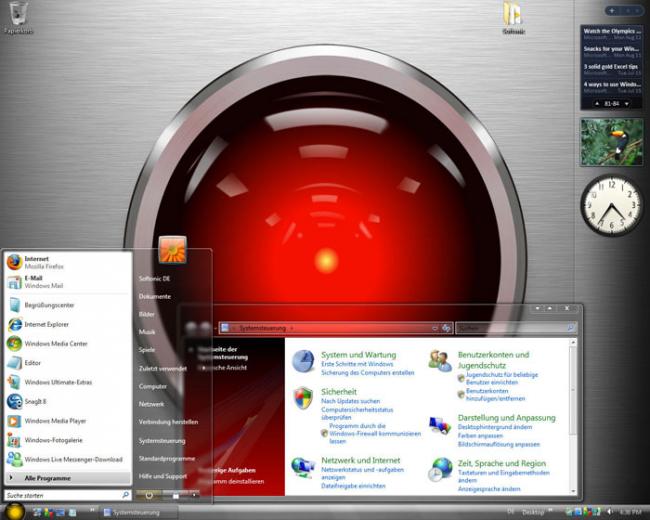Click Benutzerkonten hinzufügen/entfernen link
650x520 pixels.
pos(495,395)
